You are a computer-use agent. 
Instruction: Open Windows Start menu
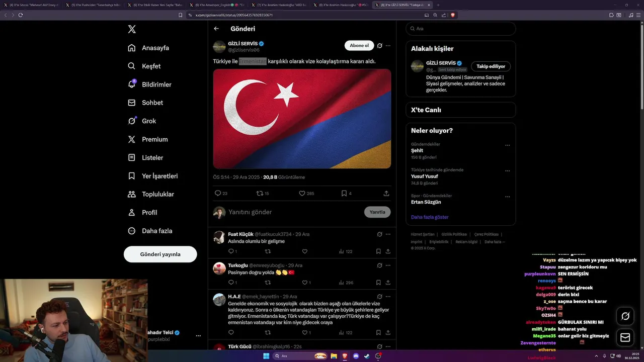click(266, 356)
